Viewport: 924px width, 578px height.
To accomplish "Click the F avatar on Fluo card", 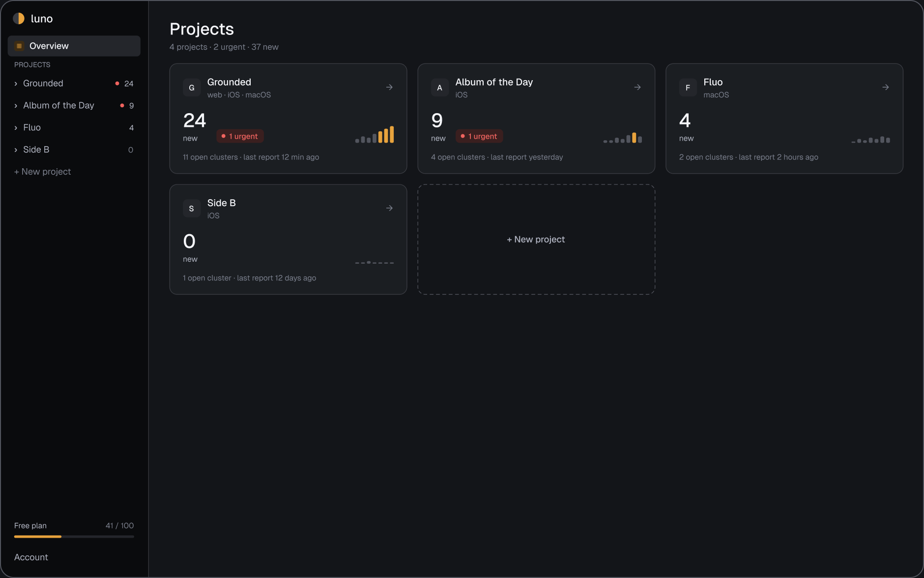I will click(688, 88).
